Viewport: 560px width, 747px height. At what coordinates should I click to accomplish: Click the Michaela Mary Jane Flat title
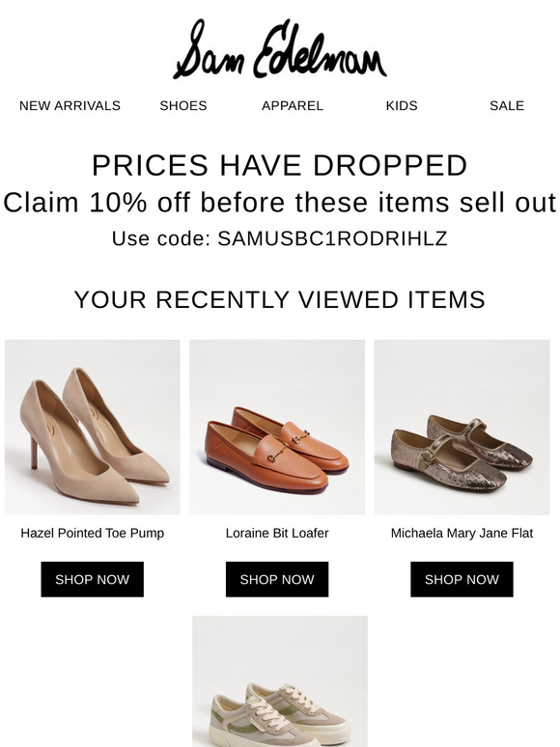coord(462,533)
